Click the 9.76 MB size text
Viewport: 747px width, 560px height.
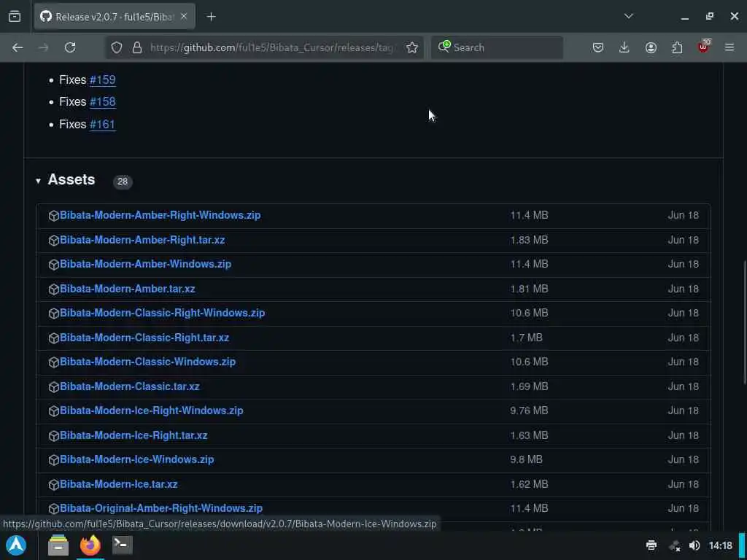(x=529, y=411)
